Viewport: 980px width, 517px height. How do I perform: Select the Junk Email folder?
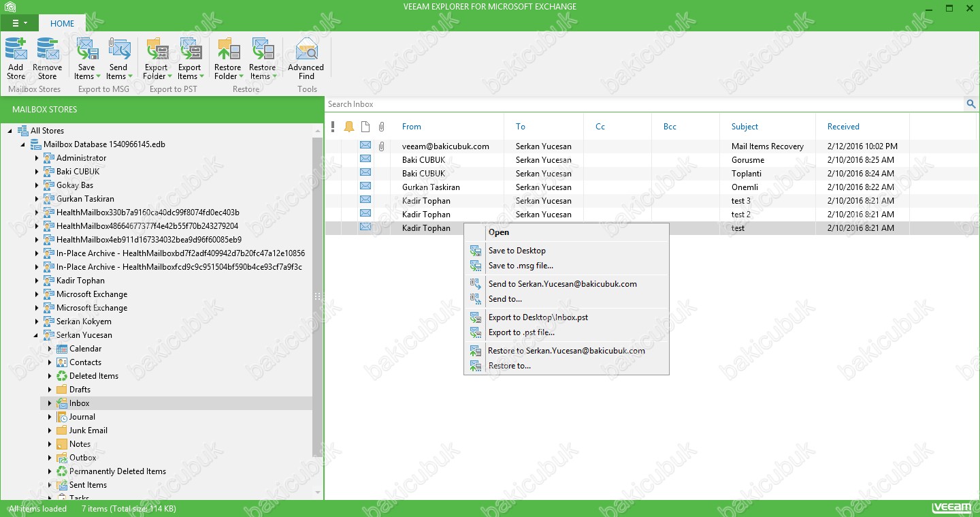click(88, 430)
